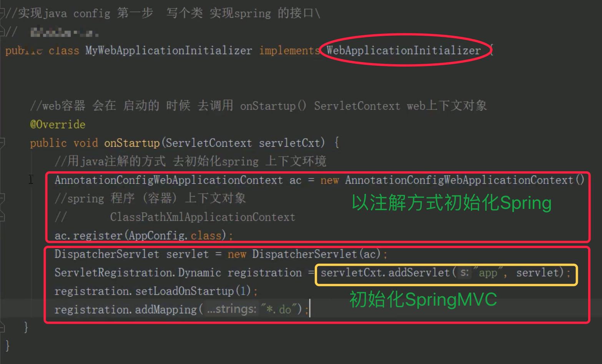Click the addMapping method call
The width and height of the screenshot is (602, 364).
pyautogui.click(x=166, y=309)
